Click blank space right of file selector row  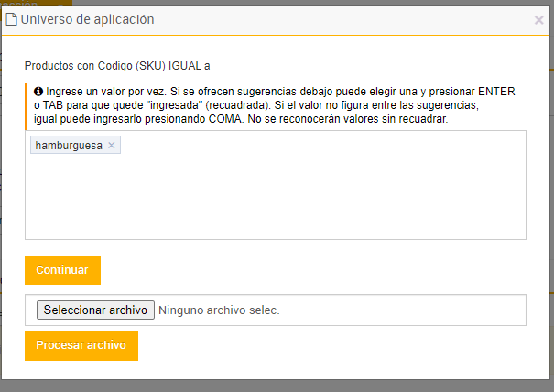coord(412,310)
